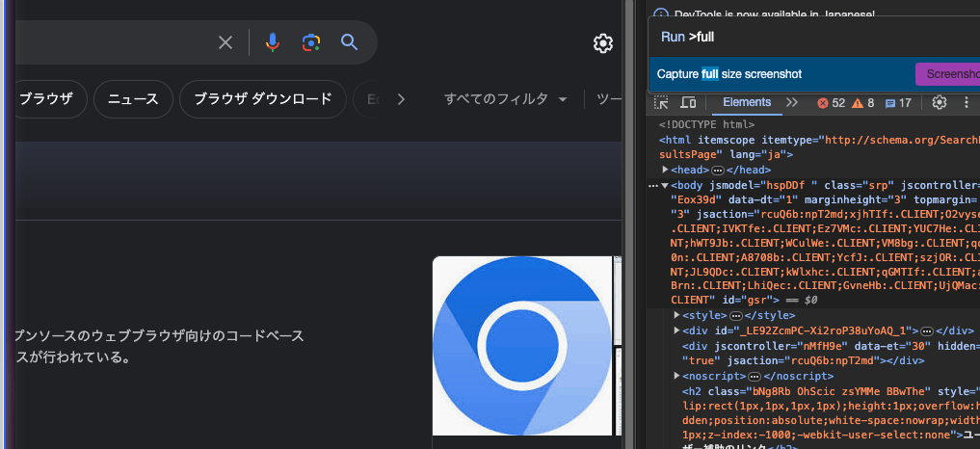
Task: Click the ellipsis after the _LE92ZcmPC div
Action: click(x=928, y=330)
